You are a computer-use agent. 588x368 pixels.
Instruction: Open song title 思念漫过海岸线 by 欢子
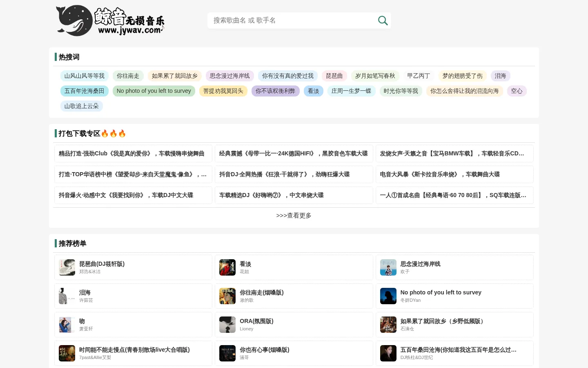420,264
